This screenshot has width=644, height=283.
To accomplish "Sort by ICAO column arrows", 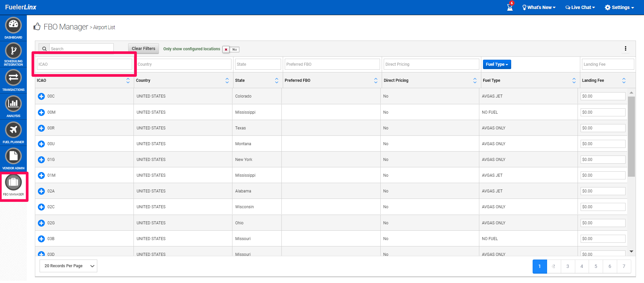I will [128, 80].
